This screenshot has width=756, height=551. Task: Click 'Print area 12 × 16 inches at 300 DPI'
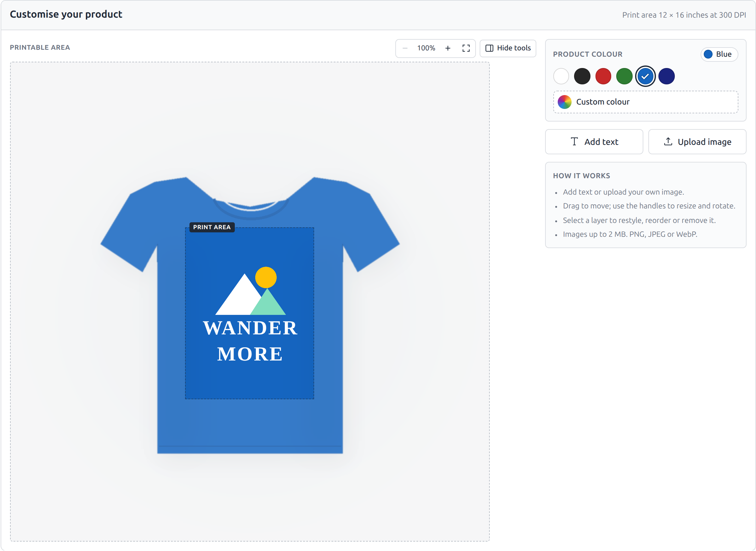click(x=684, y=15)
